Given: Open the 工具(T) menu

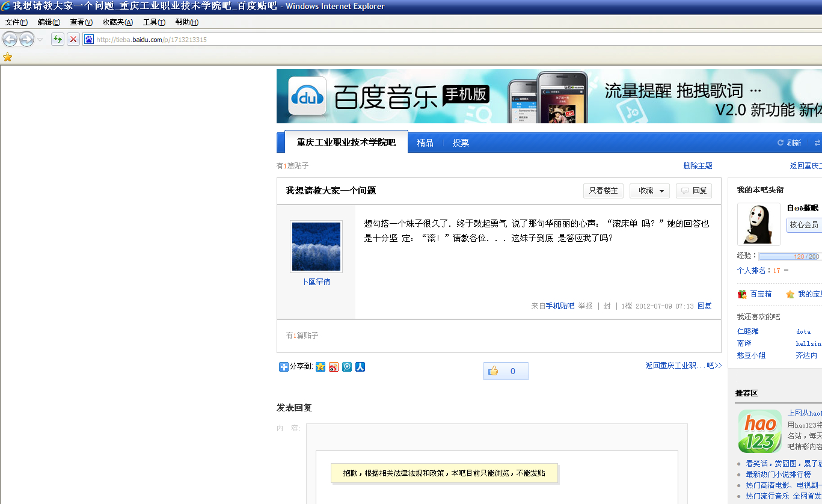Looking at the screenshot, I should [154, 22].
